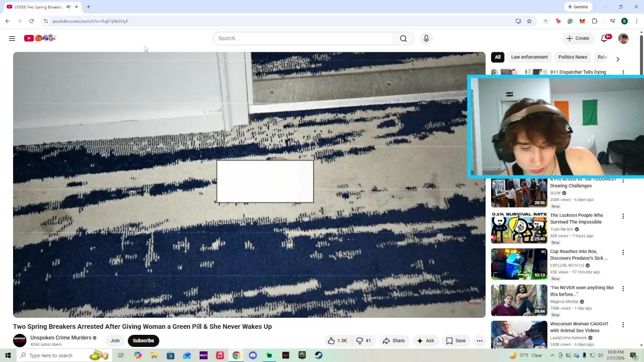
Task: Open options for Cop Reaches Into Box video
Action: point(623,252)
